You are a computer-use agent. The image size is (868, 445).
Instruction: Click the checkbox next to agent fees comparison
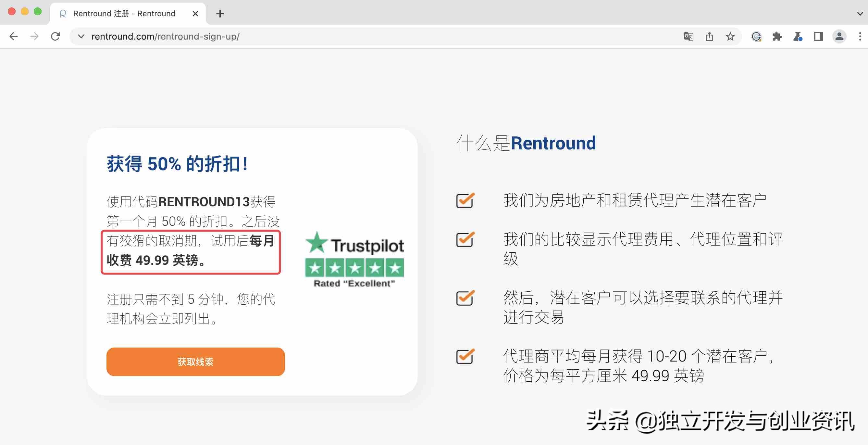(x=465, y=240)
